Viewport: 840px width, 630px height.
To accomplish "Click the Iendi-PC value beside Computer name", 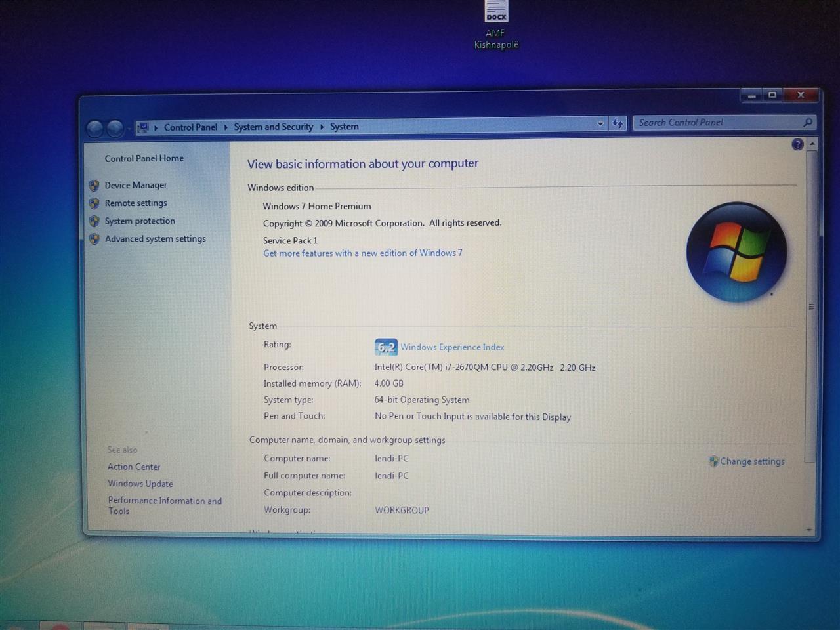I will [392, 459].
